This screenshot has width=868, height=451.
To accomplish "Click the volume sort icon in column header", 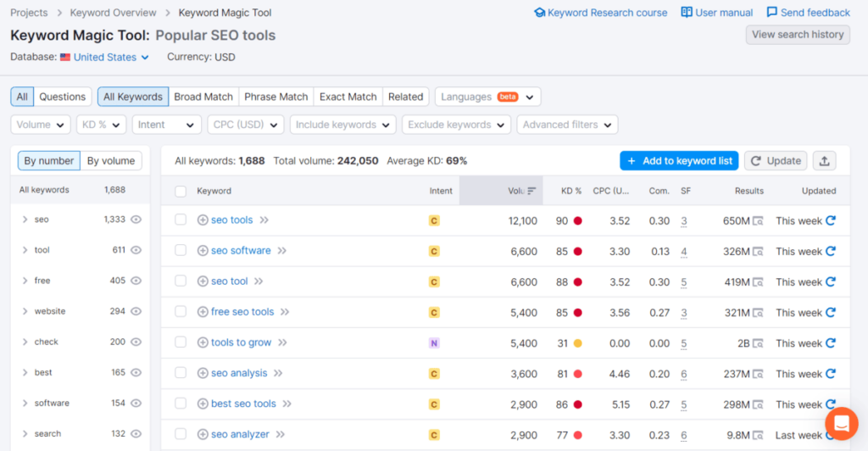I will tap(531, 191).
